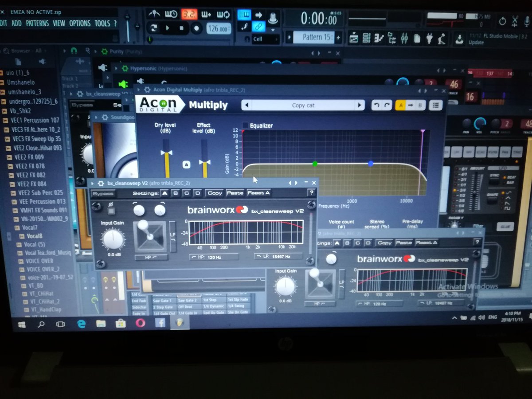Click the redo arrow in Acon Multiply
Viewport: 532px width, 399px height.
coord(387,106)
